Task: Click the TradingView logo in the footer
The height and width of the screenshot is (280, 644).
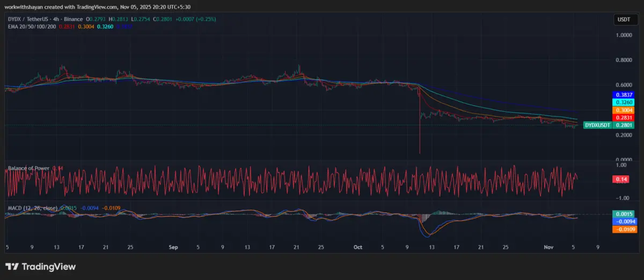Action: [41, 267]
